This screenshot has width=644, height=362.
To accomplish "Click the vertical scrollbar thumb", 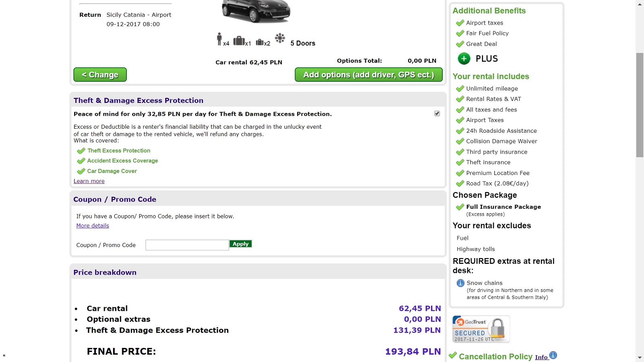I will [640, 105].
